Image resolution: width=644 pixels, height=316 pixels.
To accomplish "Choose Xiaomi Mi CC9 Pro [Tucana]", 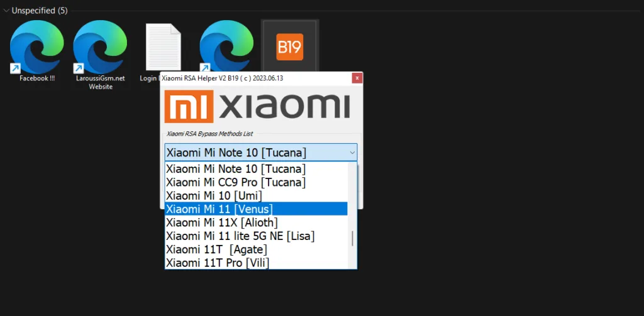I will pyautogui.click(x=257, y=182).
